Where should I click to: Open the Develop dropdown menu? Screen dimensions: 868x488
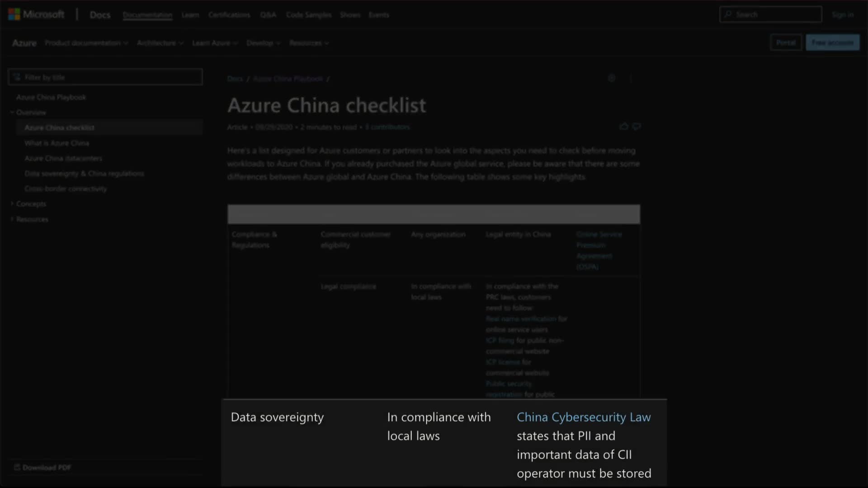pos(263,43)
